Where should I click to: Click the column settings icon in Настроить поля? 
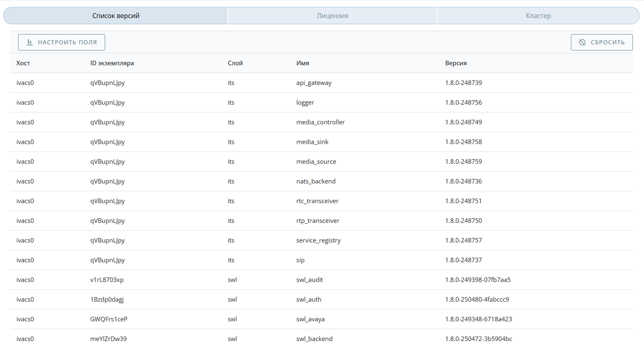pos(30,42)
